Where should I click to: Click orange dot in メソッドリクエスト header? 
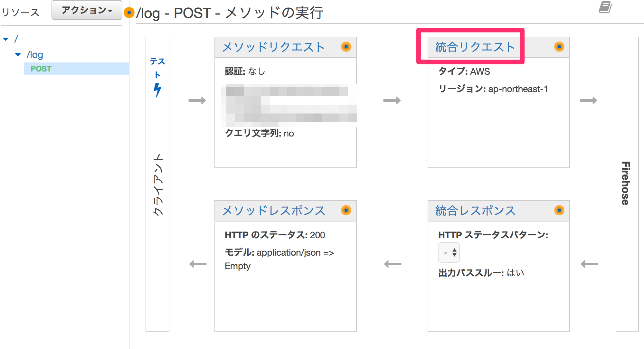pyautogui.click(x=346, y=47)
